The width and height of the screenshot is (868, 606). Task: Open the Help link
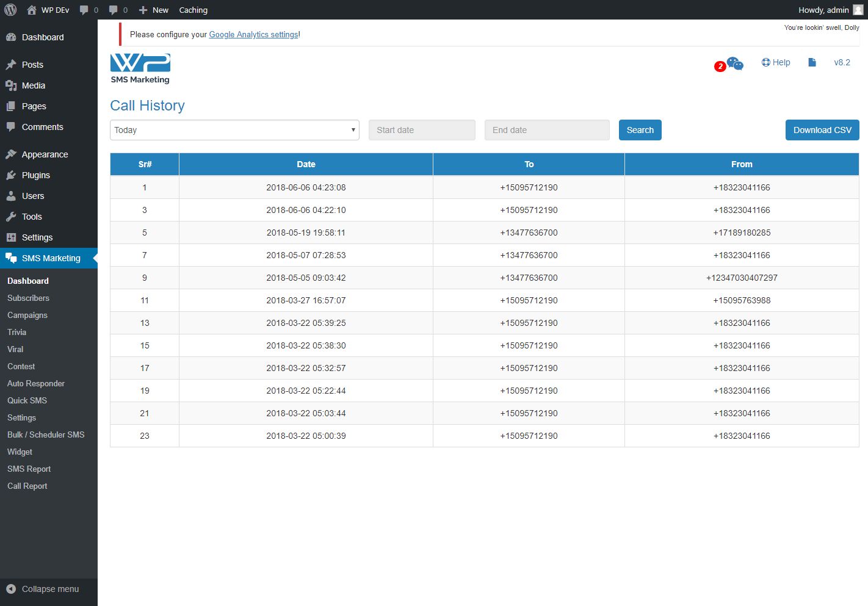click(x=776, y=62)
